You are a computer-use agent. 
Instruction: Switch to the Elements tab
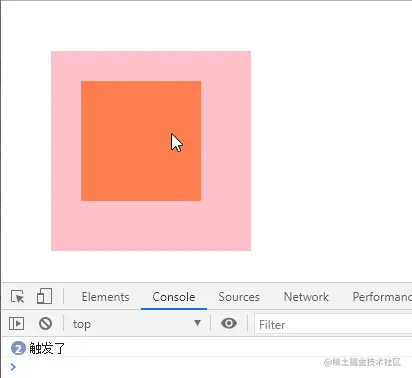[105, 297]
